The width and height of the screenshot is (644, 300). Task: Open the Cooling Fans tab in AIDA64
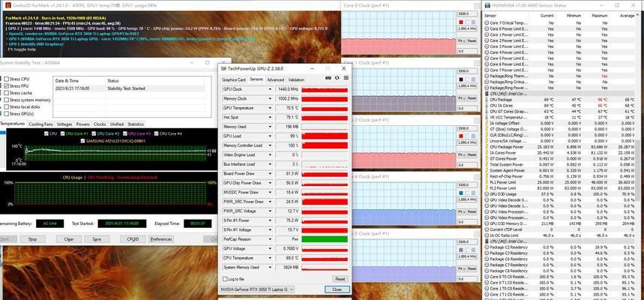40,124
